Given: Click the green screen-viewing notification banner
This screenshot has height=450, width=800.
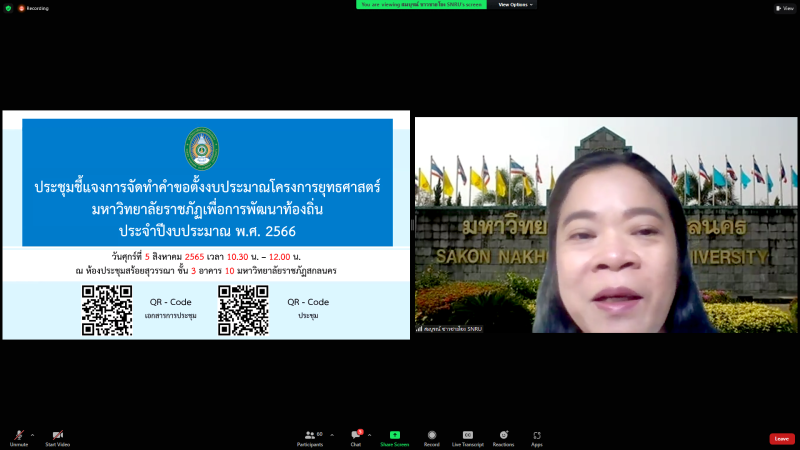Looking at the screenshot, I should [421, 4].
